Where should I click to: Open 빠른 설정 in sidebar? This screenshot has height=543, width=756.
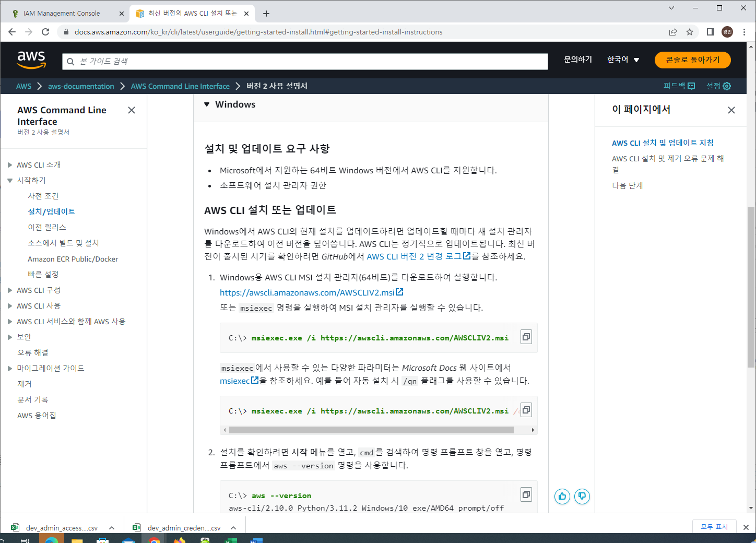(43, 275)
